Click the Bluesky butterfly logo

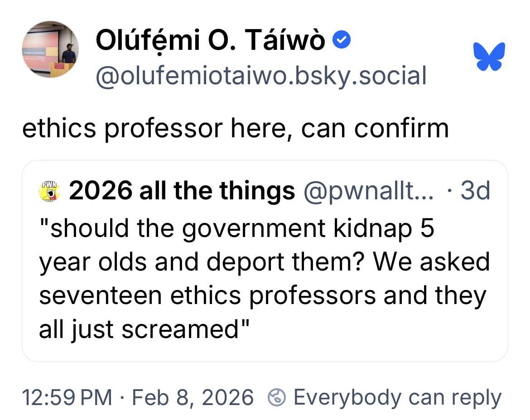click(489, 56)
